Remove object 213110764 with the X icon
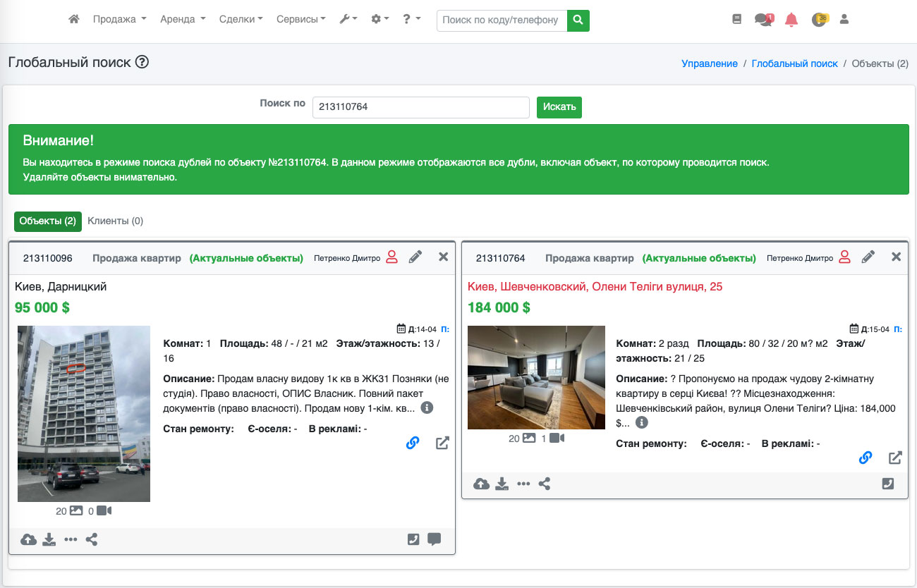Image resolution: width=917 pixels, height=588 pixels. point(896,257)
